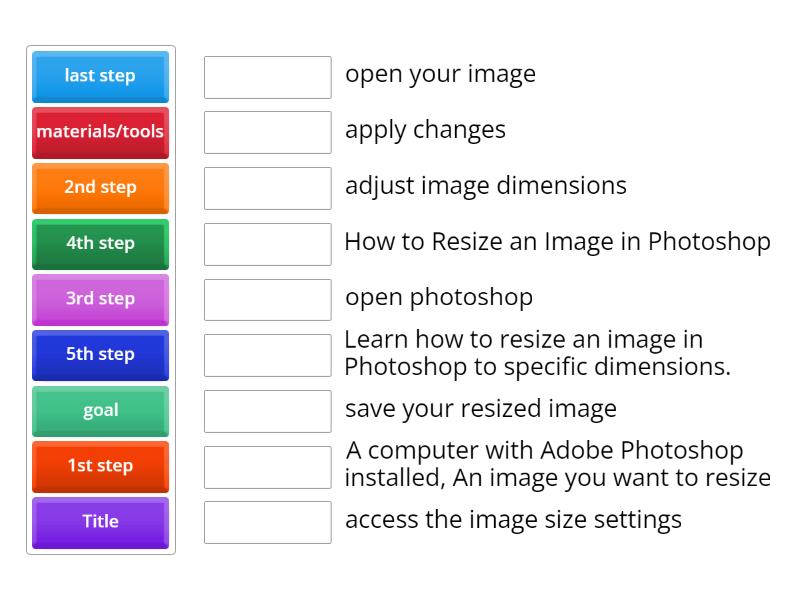Select the box beside 'A computer with Adobe Photoshop'
Screen dimensions: 800x600
pos(267,467)
